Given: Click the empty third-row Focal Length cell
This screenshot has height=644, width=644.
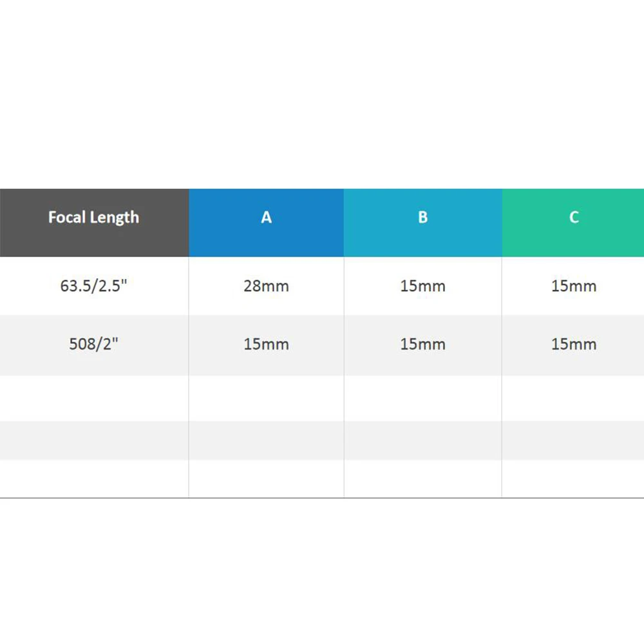Looking at the screenshot, I should (94, 398).
